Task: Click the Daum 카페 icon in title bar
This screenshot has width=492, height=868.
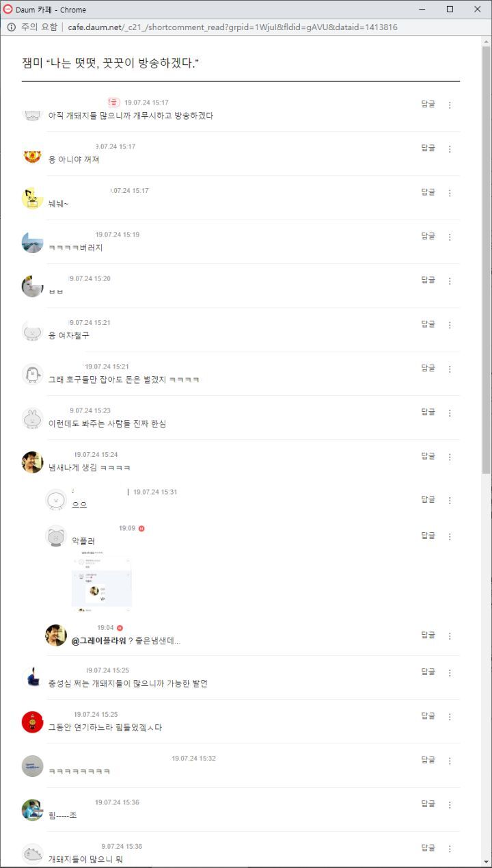Action: coord(8,10)
